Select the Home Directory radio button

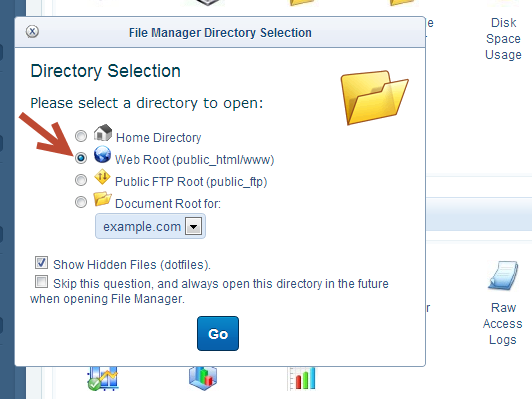81,136
